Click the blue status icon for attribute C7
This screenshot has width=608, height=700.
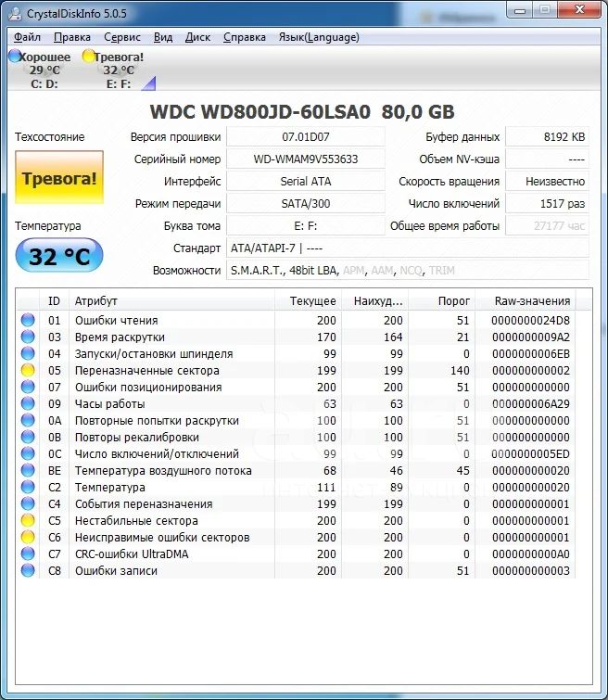coord(28,554)
